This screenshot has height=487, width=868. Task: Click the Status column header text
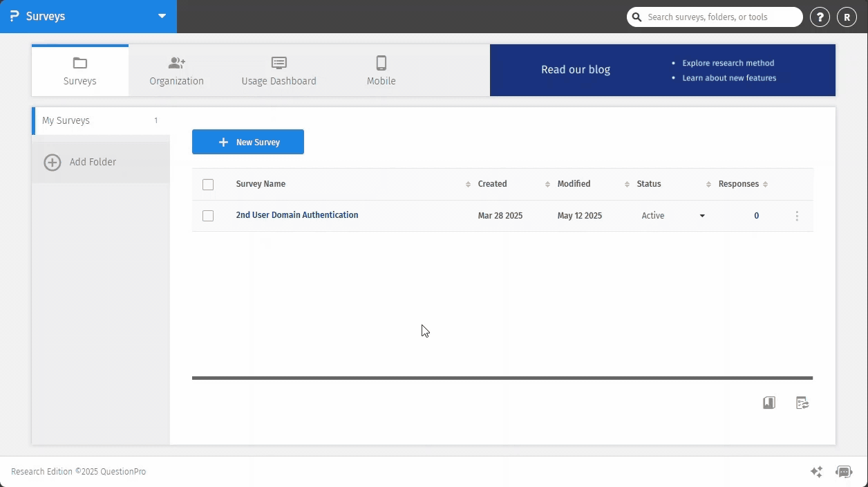pyautogui.click(x=649, y=184)
